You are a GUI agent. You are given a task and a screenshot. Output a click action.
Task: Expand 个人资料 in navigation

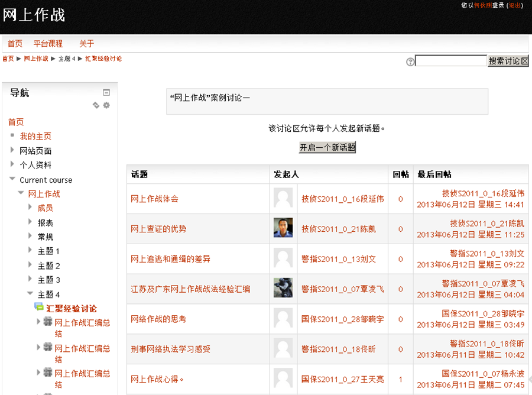[12, 165]
